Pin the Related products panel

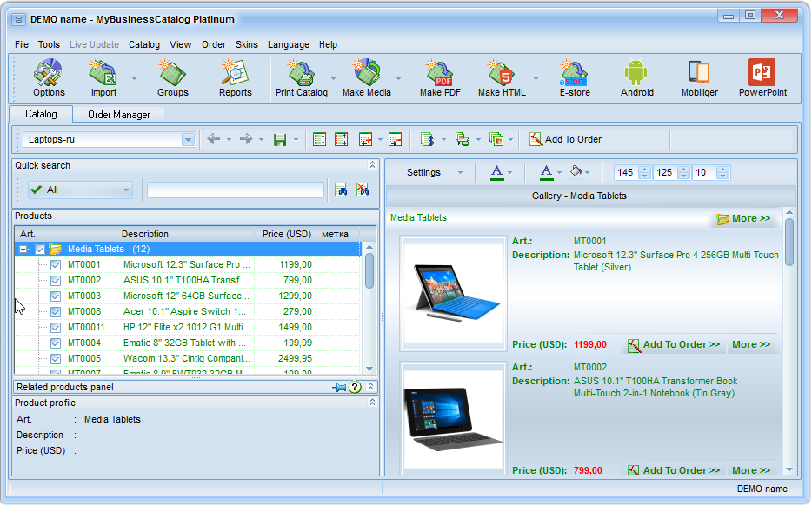[x=339, y=387]
